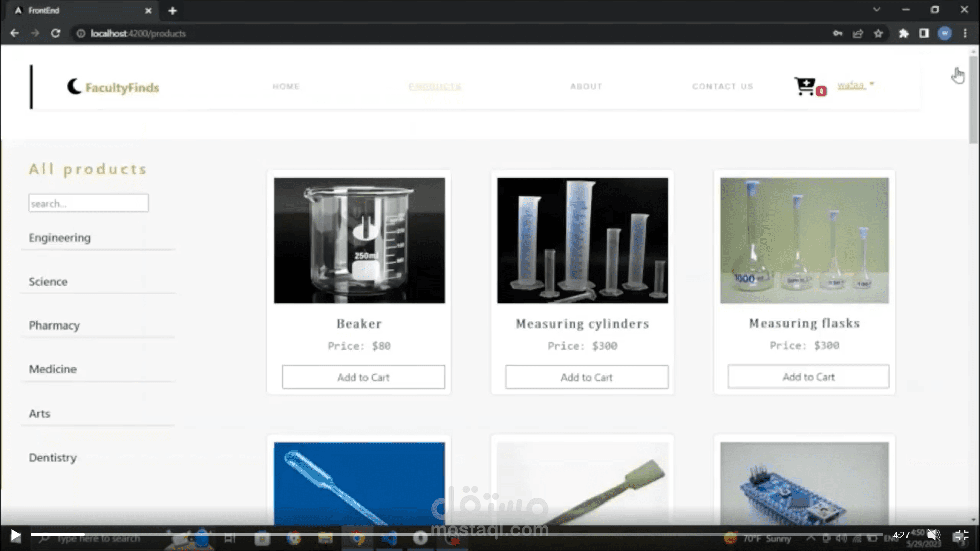Bookmark page with star icon
The image size is (980, 551).
878,33
